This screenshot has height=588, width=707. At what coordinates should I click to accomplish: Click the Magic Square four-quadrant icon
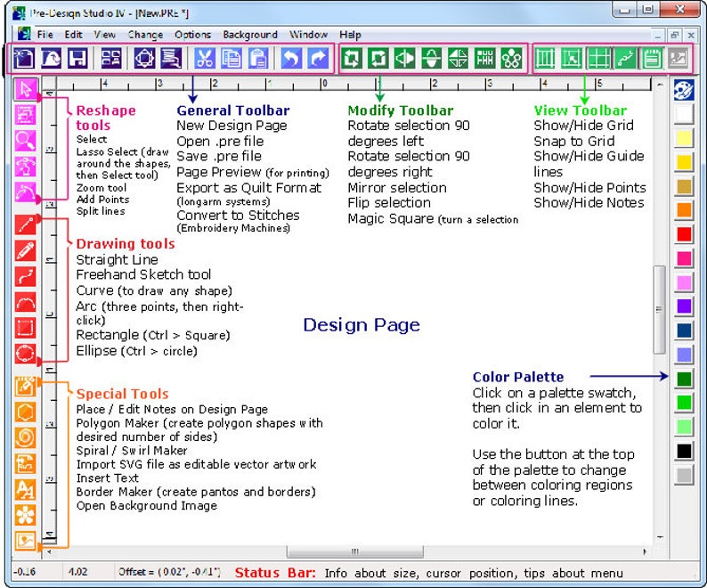[458, 58]
